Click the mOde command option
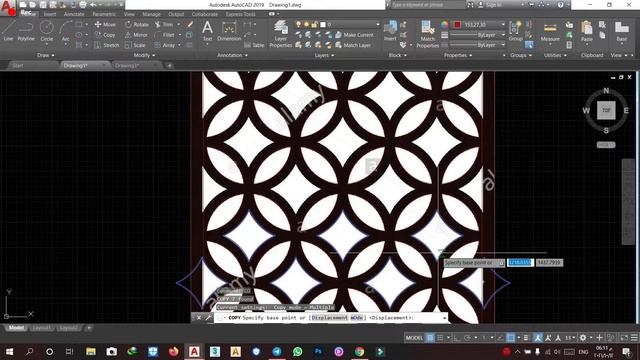 [x=356, y=318]
